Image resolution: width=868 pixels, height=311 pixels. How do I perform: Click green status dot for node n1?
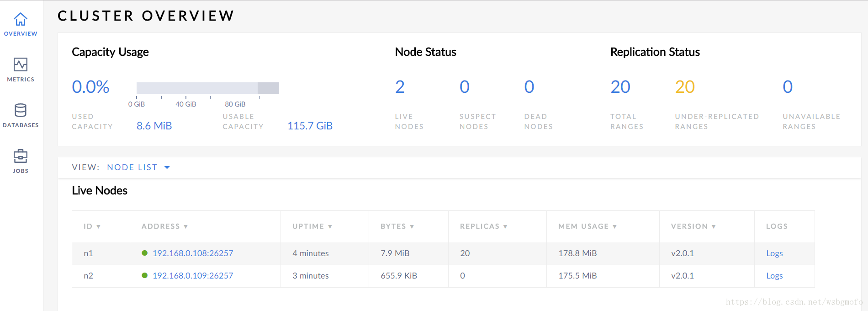(x=144, y=253)
